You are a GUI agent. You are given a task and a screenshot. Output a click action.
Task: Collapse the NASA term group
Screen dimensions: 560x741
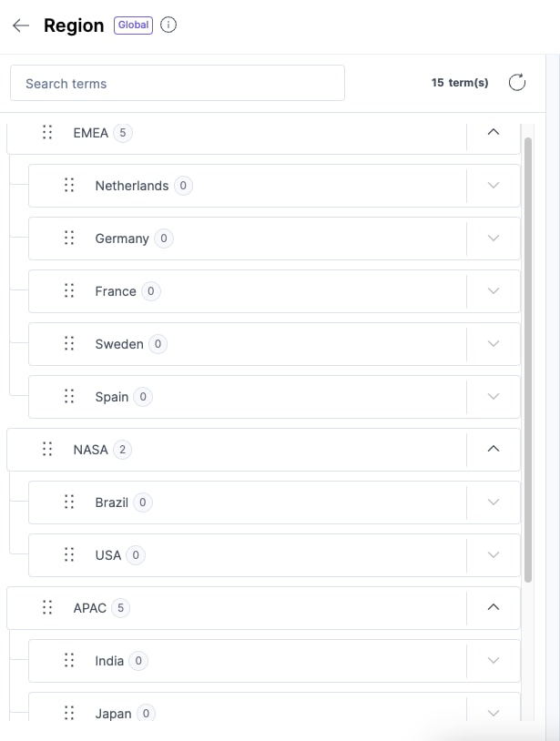pos(494,450)
